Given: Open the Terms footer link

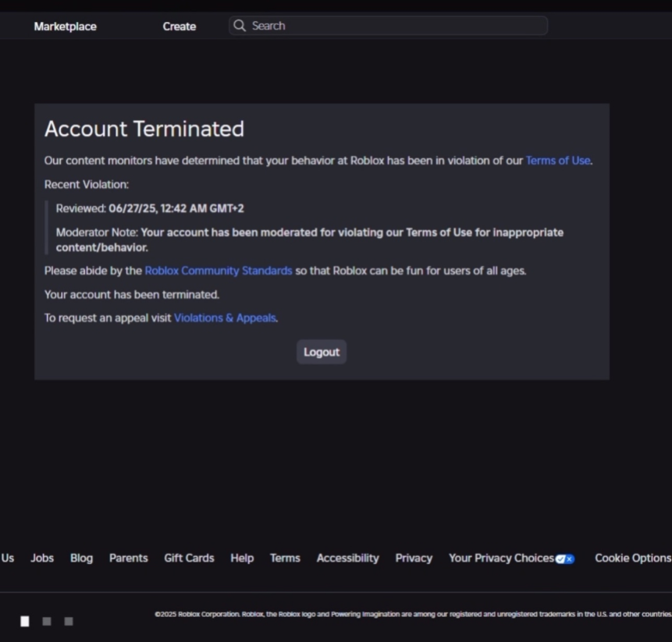Looking at the screenshot, I should 285,558.
